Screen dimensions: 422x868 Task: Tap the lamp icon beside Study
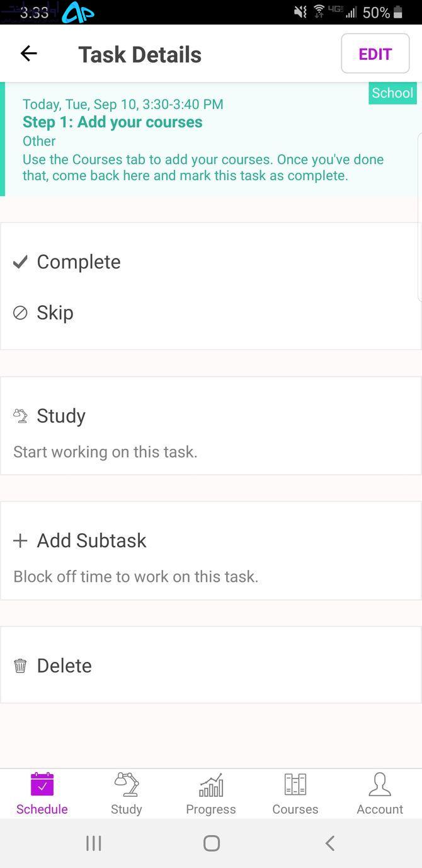click(x=20, y=416)
